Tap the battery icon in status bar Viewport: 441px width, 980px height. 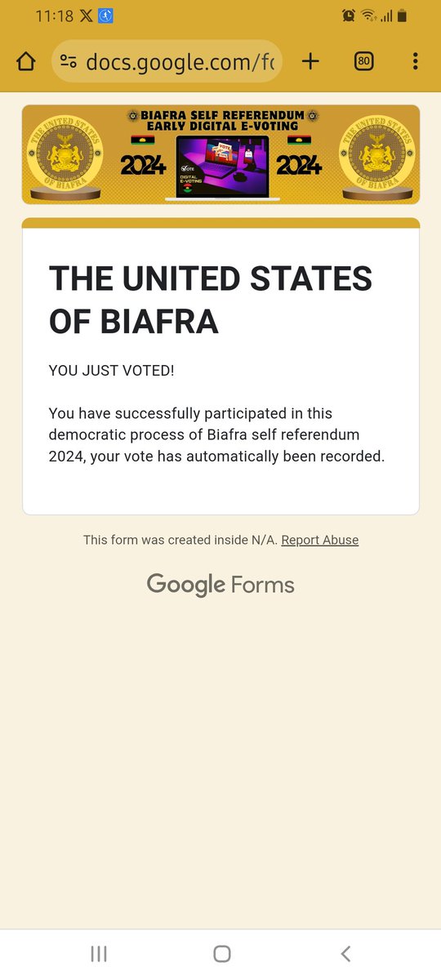pyautogui.click(x=402, y=16)
